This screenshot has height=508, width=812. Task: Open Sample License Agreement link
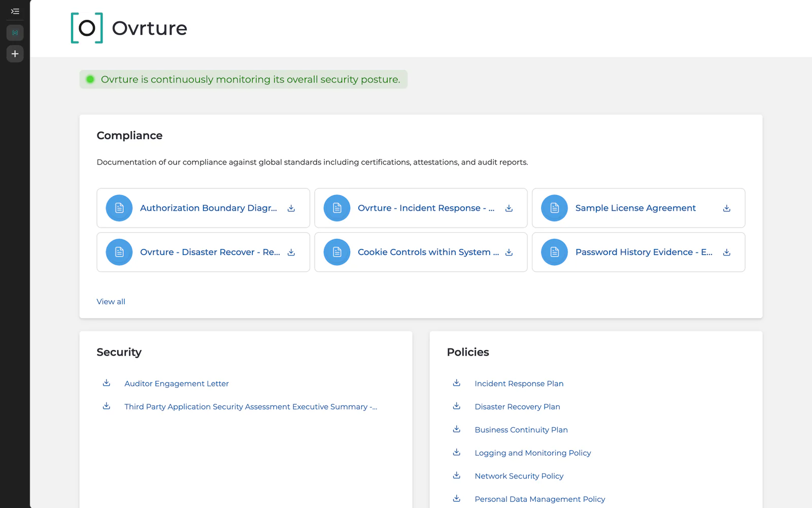pos(635,208)
